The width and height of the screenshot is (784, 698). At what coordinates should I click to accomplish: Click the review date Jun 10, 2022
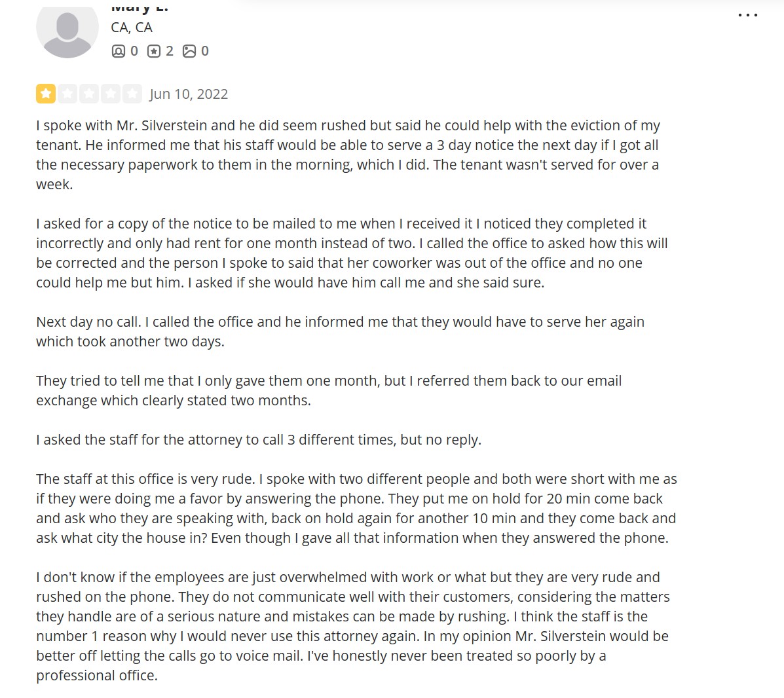click(189, 94)
